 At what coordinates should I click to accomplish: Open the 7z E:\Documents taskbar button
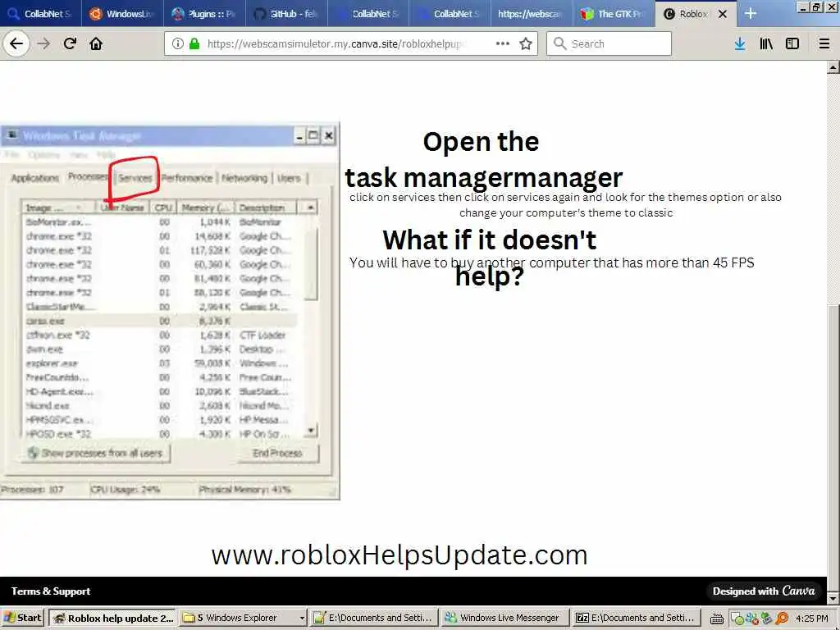click(x=637, y=619)
